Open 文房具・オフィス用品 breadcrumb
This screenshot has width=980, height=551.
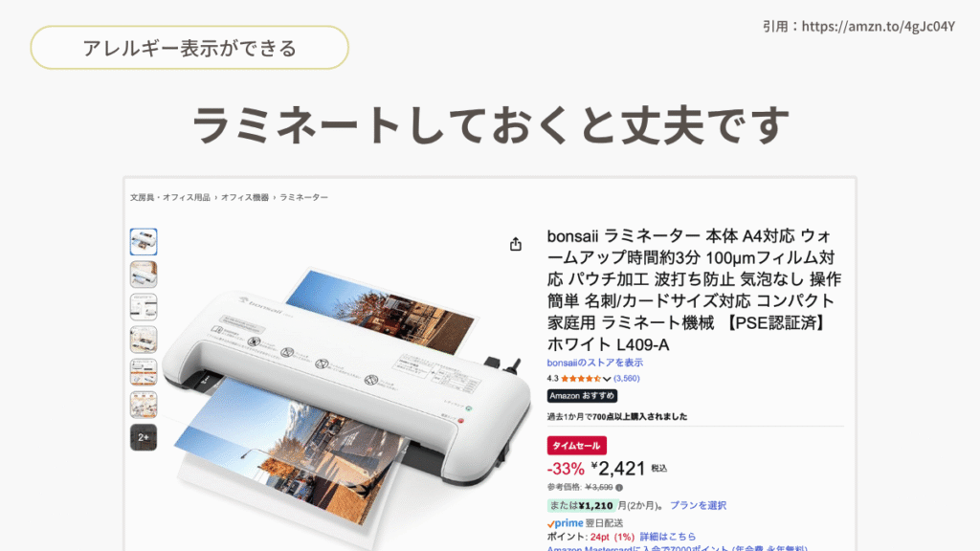[x=170, y=197]
